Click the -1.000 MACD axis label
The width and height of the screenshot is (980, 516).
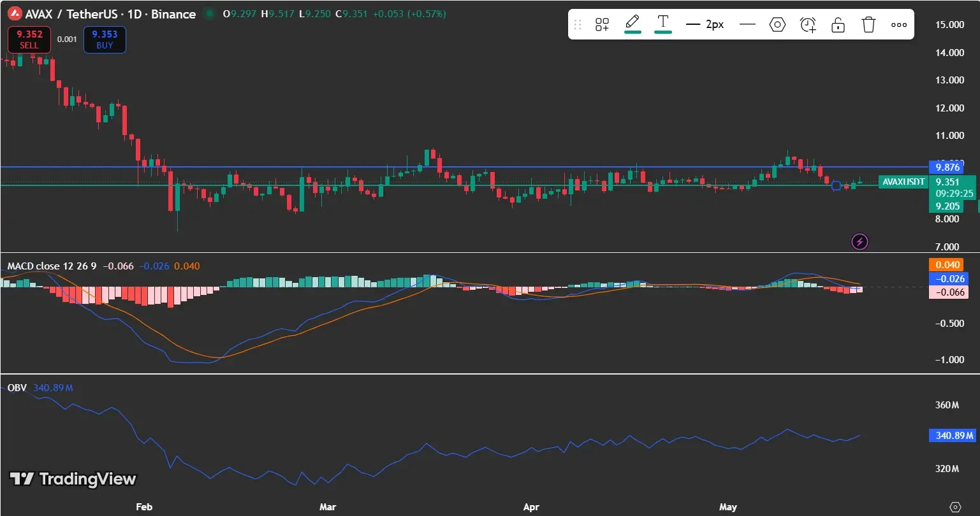(x=949, y=359)
